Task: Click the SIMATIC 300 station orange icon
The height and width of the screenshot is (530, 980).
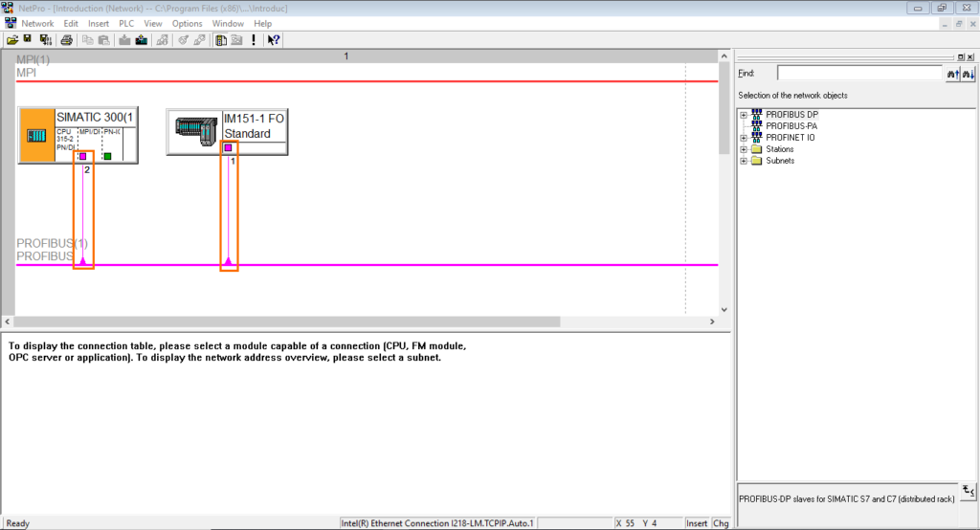Action: coord(37,136)
